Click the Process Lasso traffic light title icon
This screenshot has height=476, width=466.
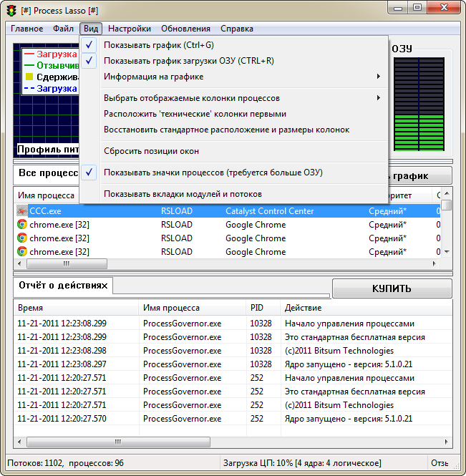tap(11, 11)
